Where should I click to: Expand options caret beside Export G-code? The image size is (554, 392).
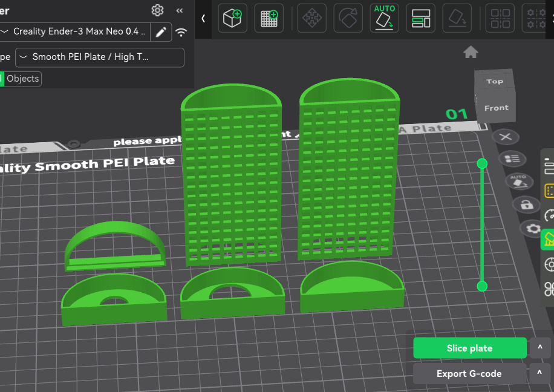point(539,373)
